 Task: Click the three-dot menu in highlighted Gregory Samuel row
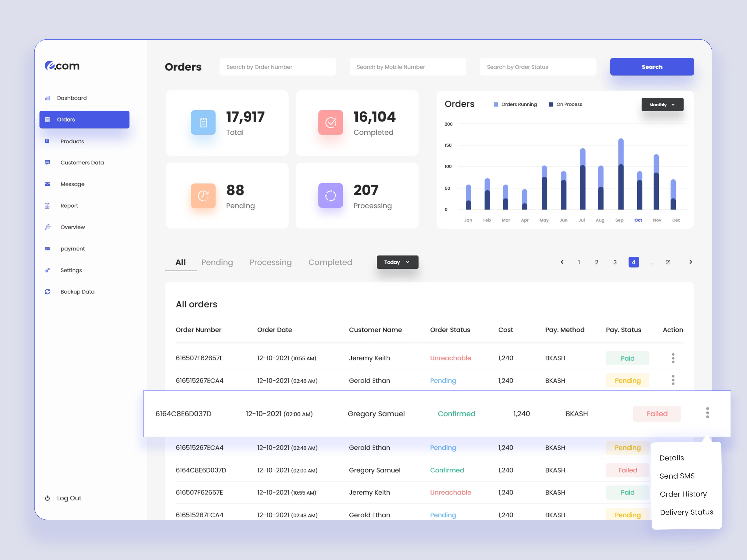pos(707,413)
